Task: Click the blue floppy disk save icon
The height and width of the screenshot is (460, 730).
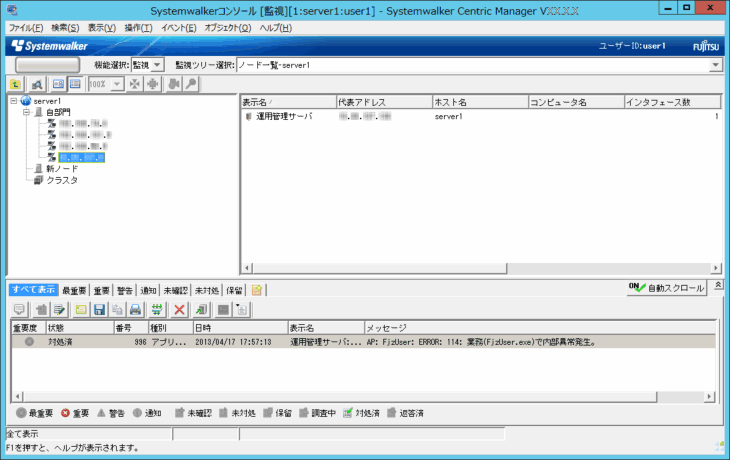Action: click(99, 310)
